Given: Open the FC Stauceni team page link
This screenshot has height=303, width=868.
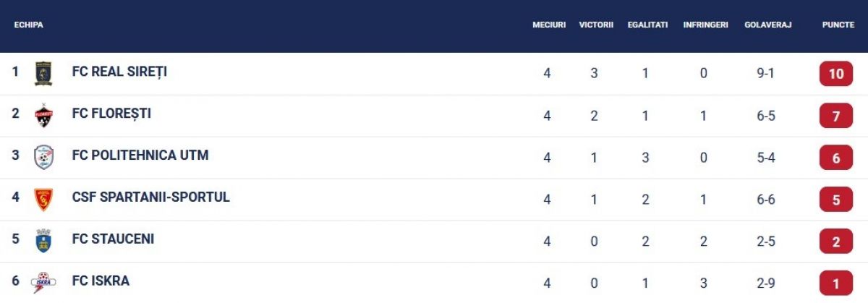Looking at the screenshot, I should 113,239.
